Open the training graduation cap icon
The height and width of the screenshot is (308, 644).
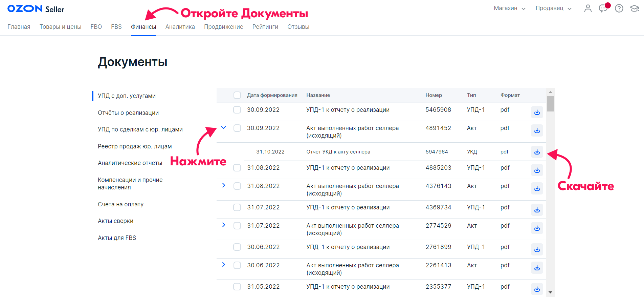[x=634, y=8]
